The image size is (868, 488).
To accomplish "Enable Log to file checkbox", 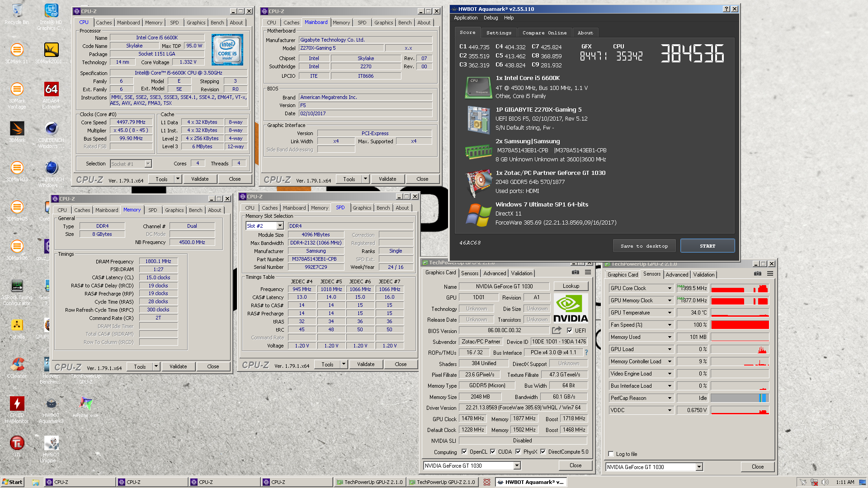I will [x=611, y=454].
